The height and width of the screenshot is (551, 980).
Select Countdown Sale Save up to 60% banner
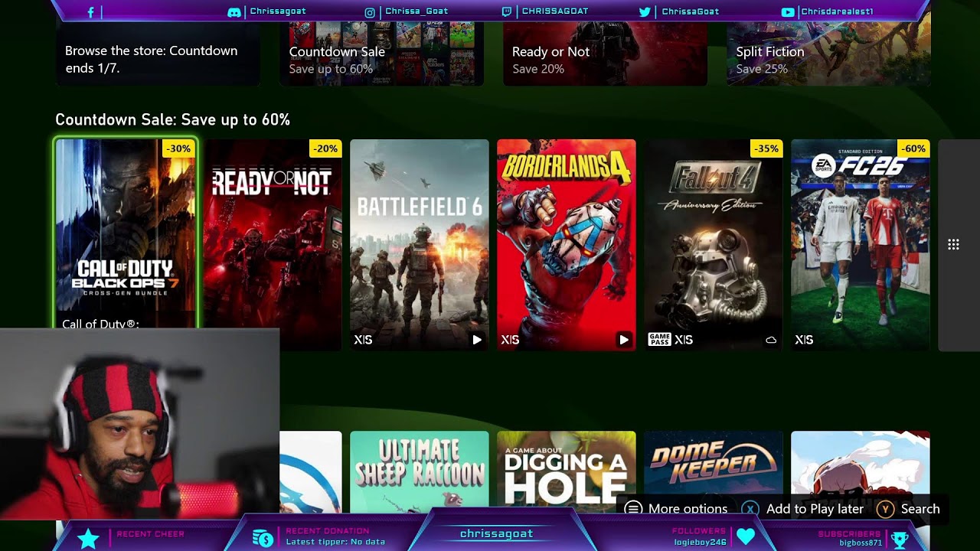(381, 54)
